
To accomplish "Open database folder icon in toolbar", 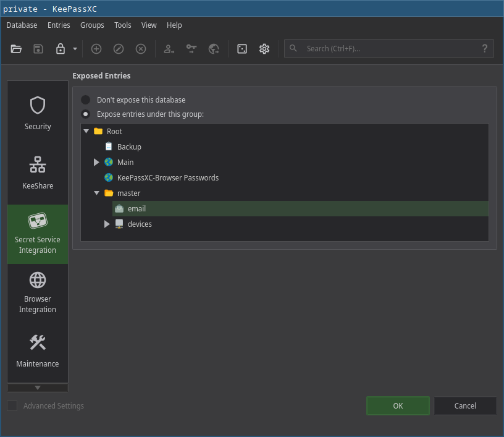I will [16, 49].
